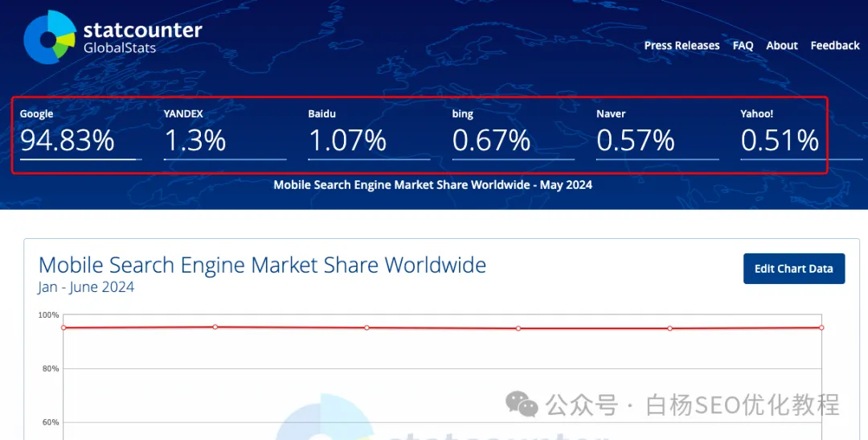The width and height of the screenshot is (868, 440).
Task: Open the FAQ page
Action: 743,45
